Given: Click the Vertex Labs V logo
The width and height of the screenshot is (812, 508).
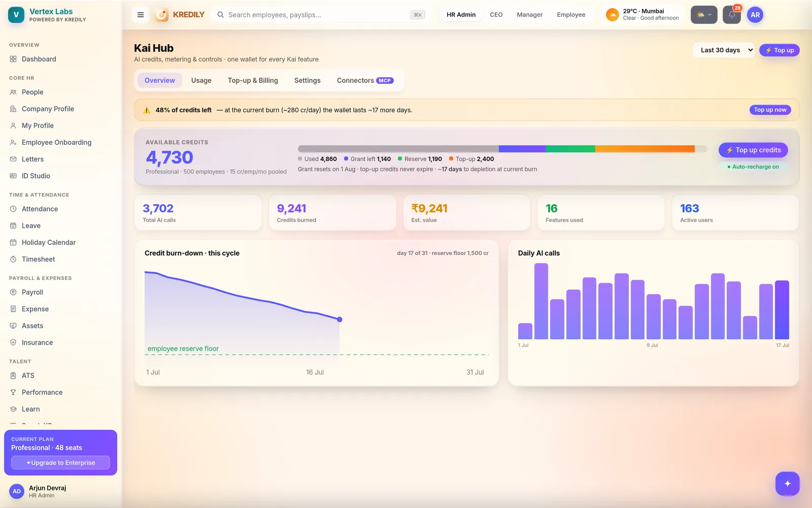Looking at the screenshot, I should click(16, 15).
